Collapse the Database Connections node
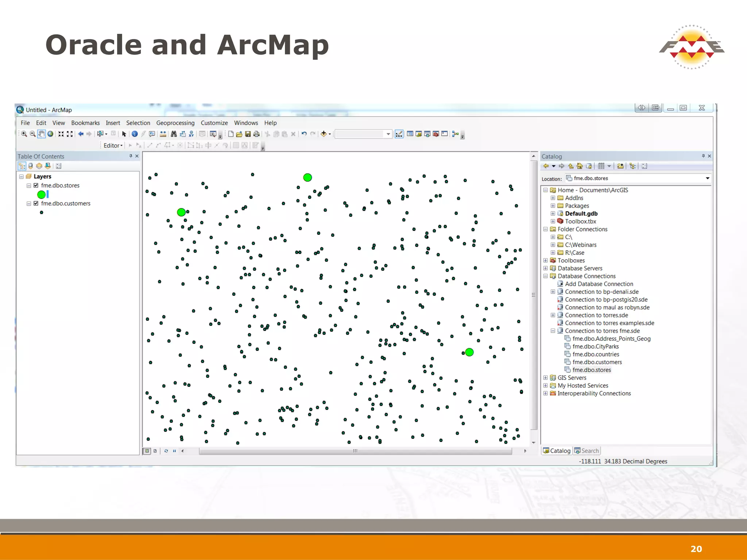This screenshot has width=747, height=560. 545,276
